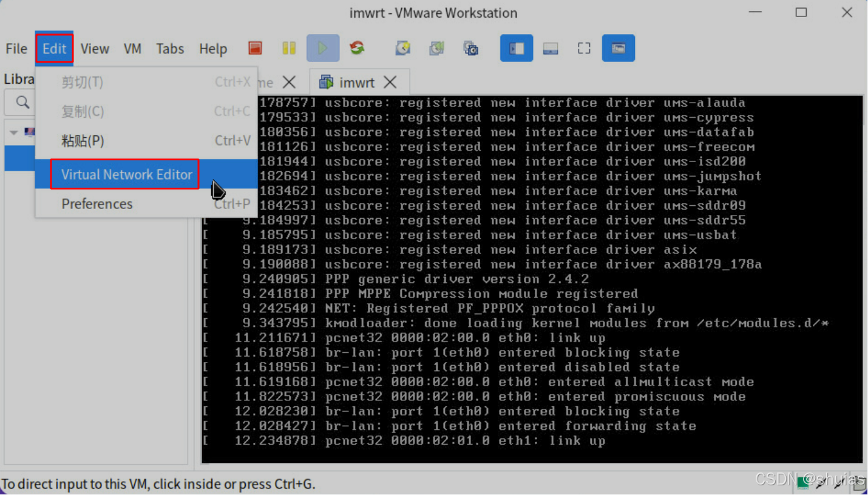The width and height of the screenshot is (868, 495).
Task: Click the red power off VM icon
Action: click(256, 48)
